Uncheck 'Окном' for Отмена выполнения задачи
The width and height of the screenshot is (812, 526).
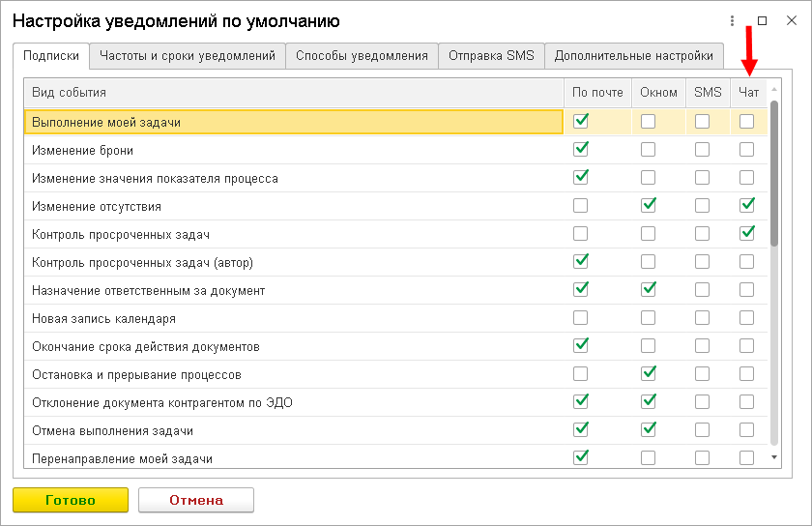(x=648, y=428)
